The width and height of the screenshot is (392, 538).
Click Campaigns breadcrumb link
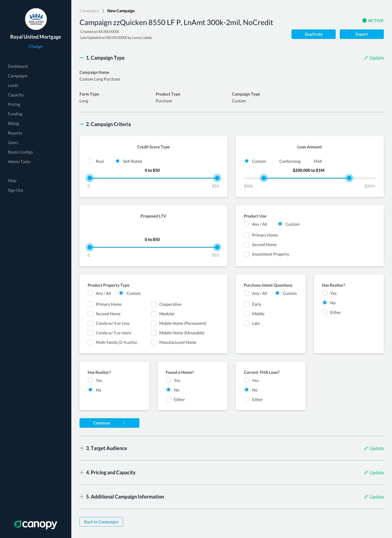point(89,11)
